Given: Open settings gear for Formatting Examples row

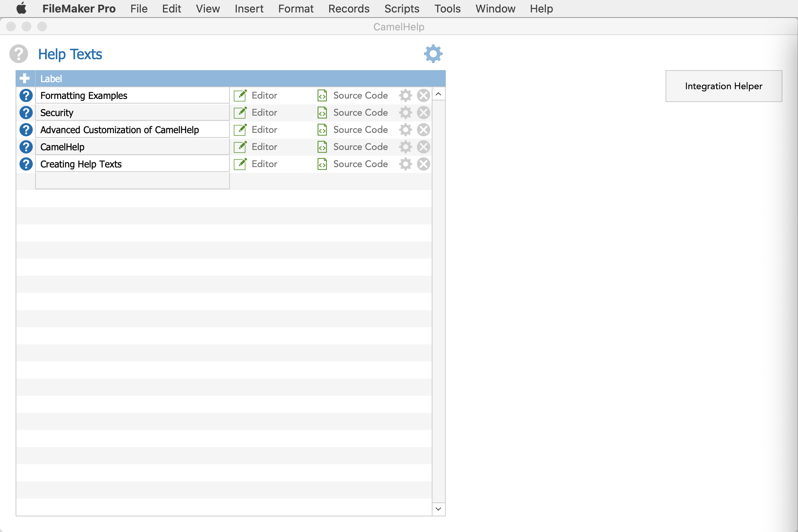Looking at the screenshot, I should [x=406, y=95].
